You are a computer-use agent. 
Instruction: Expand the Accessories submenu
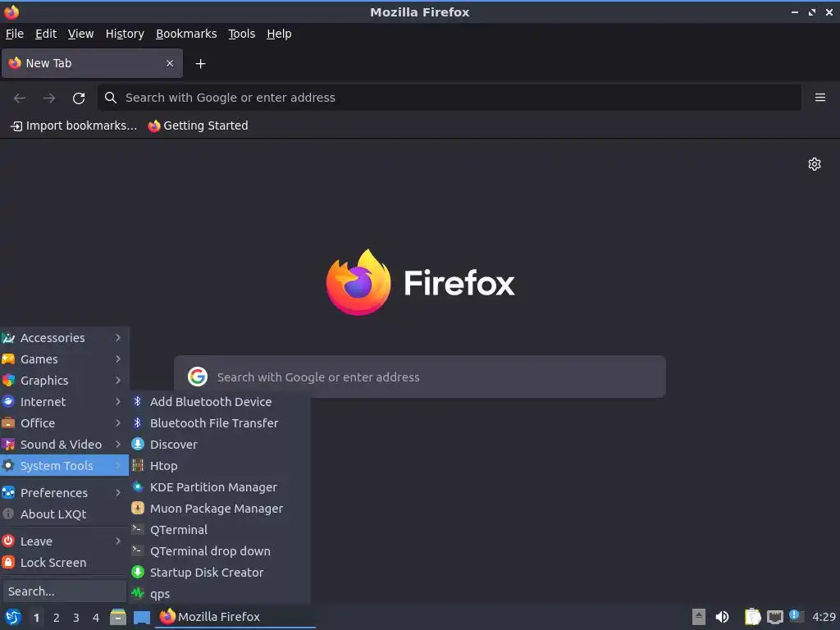tap(64, 338)
